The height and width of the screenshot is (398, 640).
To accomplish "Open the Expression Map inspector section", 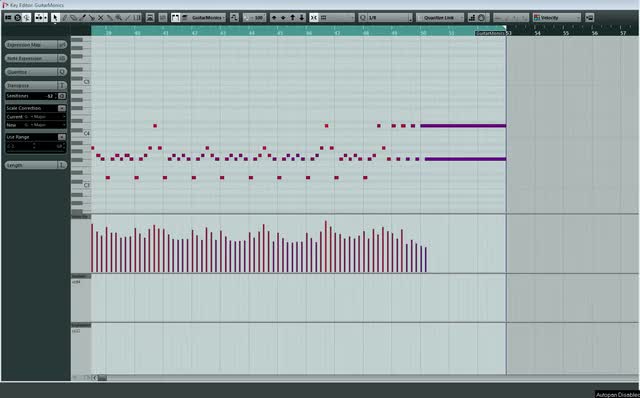I will coord(31,45).
